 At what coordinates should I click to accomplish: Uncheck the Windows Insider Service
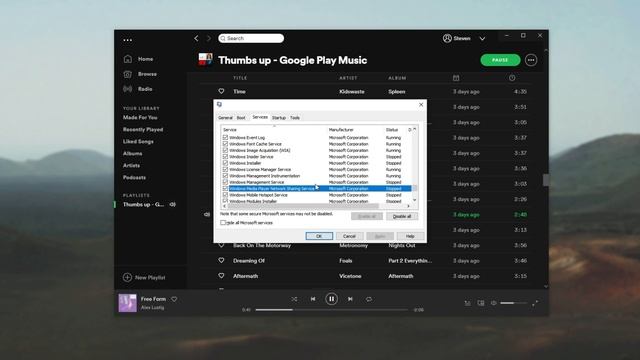pyautogui.click(x=225, y=157)
